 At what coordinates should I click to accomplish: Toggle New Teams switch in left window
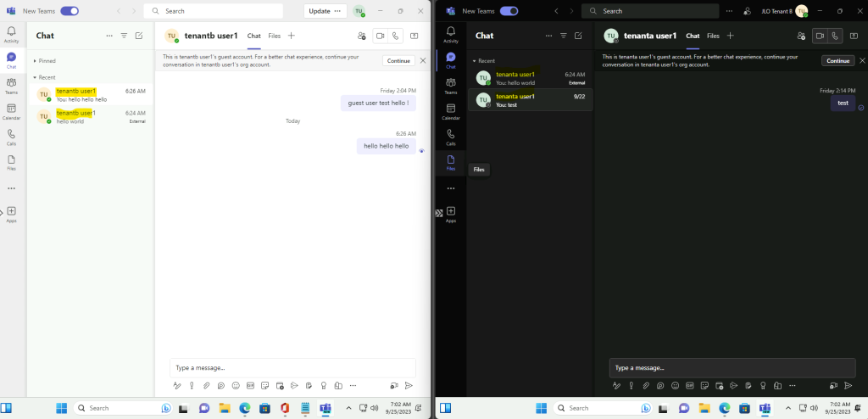point(70,10)
